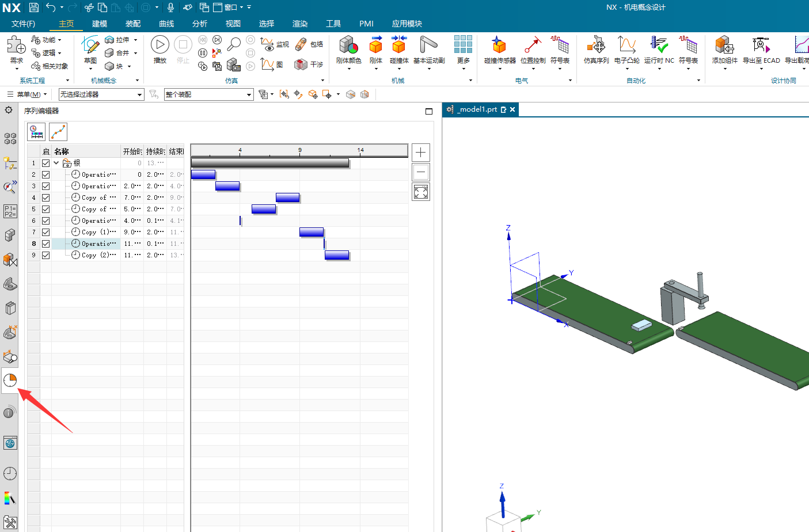Click the 干涉 interference icon
The width and height of the screenshot is (809, 532).
(x=301, y=64)
